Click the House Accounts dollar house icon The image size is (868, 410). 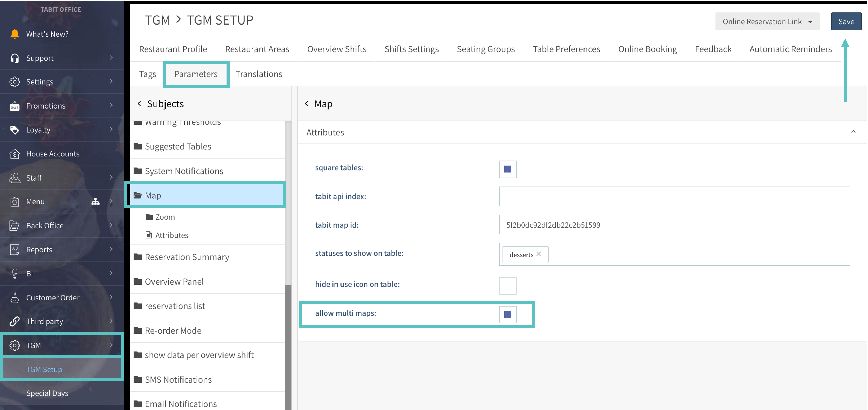[14, 154]
